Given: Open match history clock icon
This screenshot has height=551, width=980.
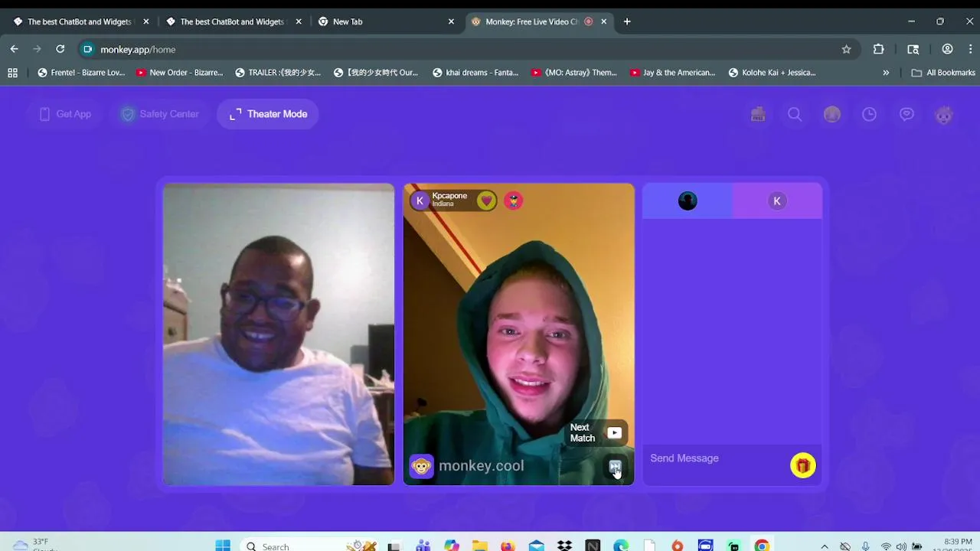Looking at the screenshot, I should 869,114.
